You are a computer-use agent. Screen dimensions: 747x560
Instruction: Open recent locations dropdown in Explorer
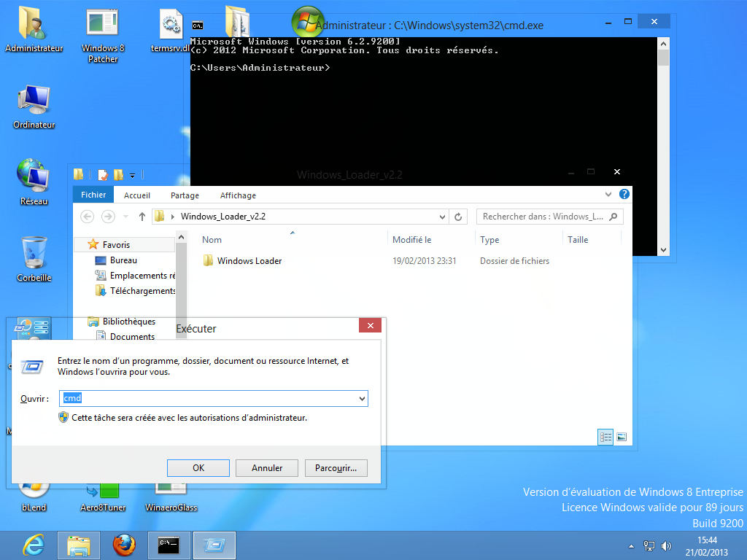(x=125, y=217)
